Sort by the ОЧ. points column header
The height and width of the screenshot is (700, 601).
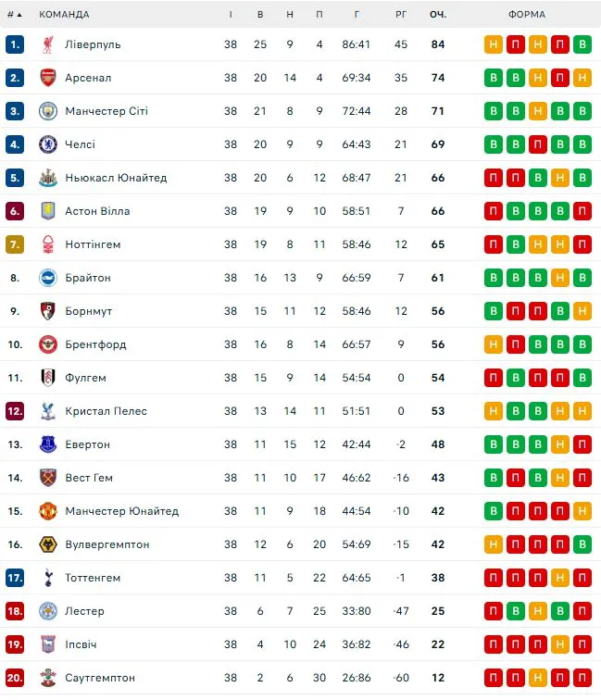pyautogui.click(x=438, y=15)
